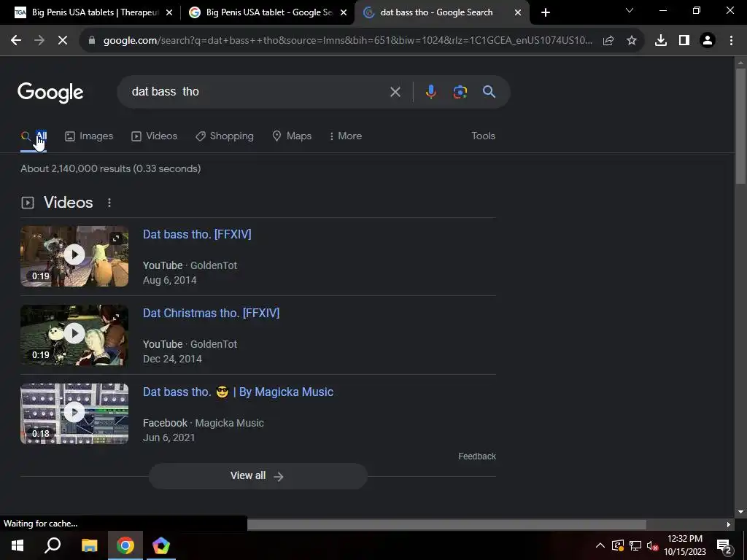Open Chrome three-dot menu
Image resolution: width=747 pixels, height=560 pixels.
(731, 41)
